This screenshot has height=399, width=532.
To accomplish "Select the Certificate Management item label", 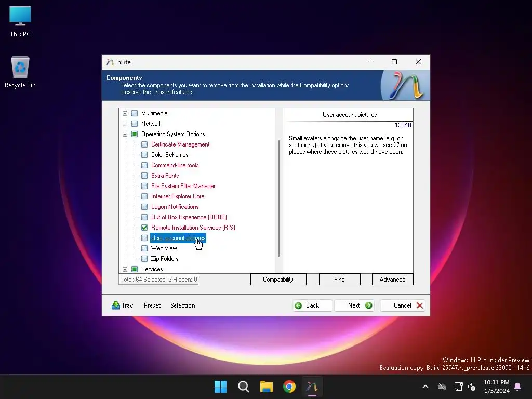I will 180,144.
